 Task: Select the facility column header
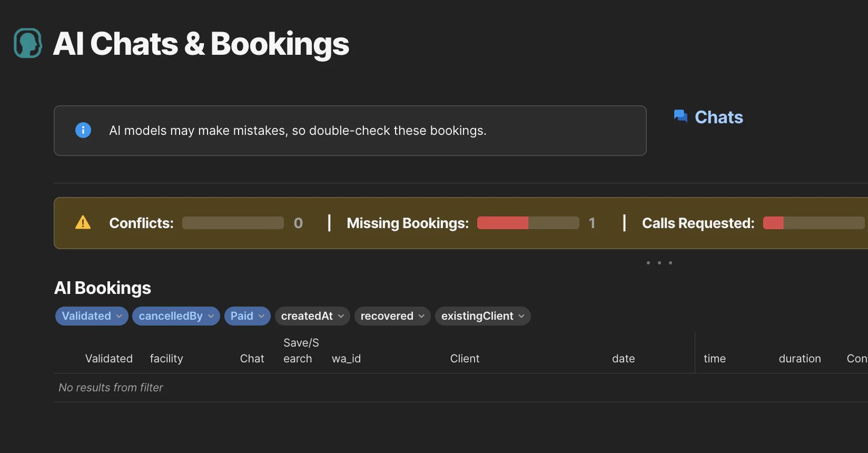pos(166,359)
